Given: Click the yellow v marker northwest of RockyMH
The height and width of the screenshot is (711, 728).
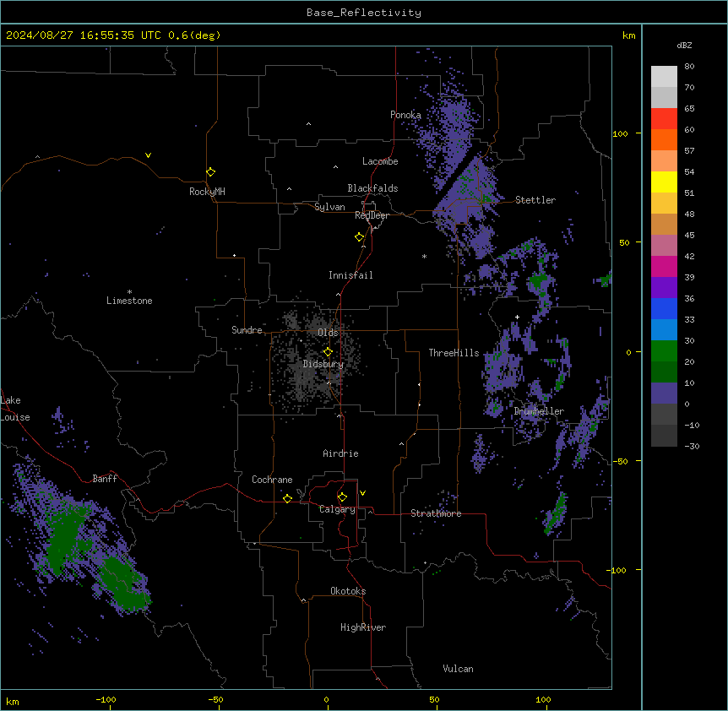Looking at the screenshot, I should click(x=148, y=155).
